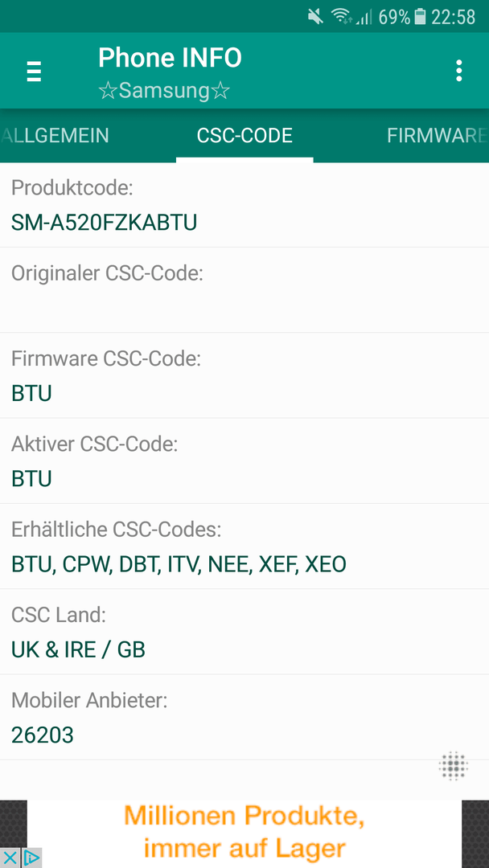This screenshot has width=489, height=868.
Task: Switch to the ALLGEMEIN tab
Action: pyautogui.click(x=54, y=136)
